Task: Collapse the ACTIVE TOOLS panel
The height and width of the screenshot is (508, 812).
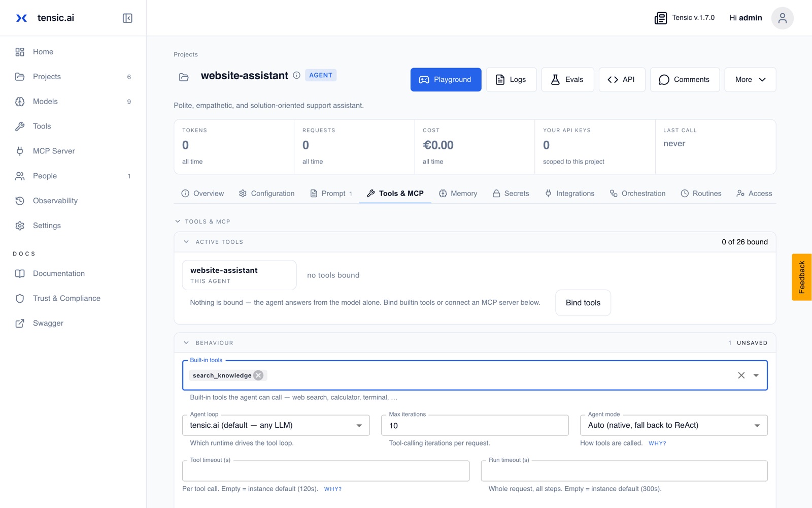Action: click(186, 242)
